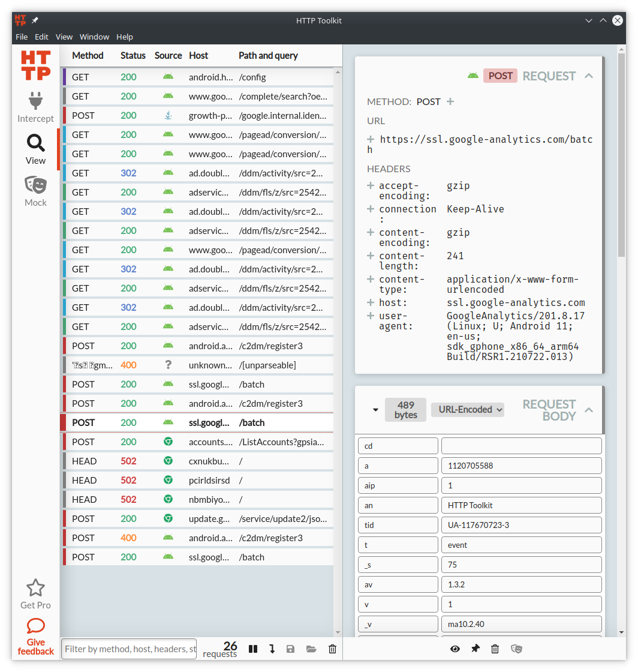Collapse the Request Body card chevron
The image size is (638, 672).
pyautogui.click(x=589, y=410)
